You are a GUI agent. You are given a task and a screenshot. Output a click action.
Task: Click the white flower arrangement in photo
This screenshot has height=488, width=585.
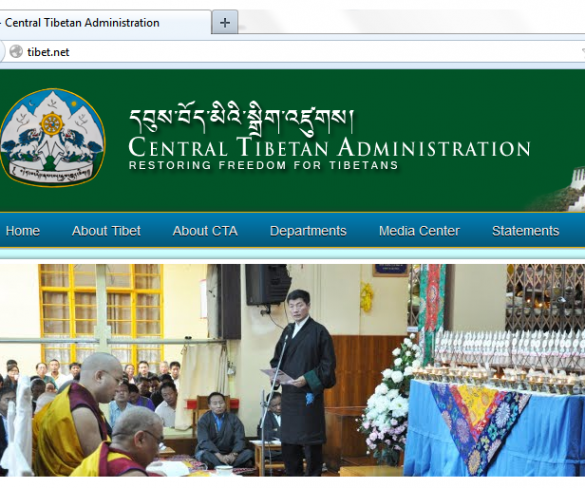(x=390, y=401)
